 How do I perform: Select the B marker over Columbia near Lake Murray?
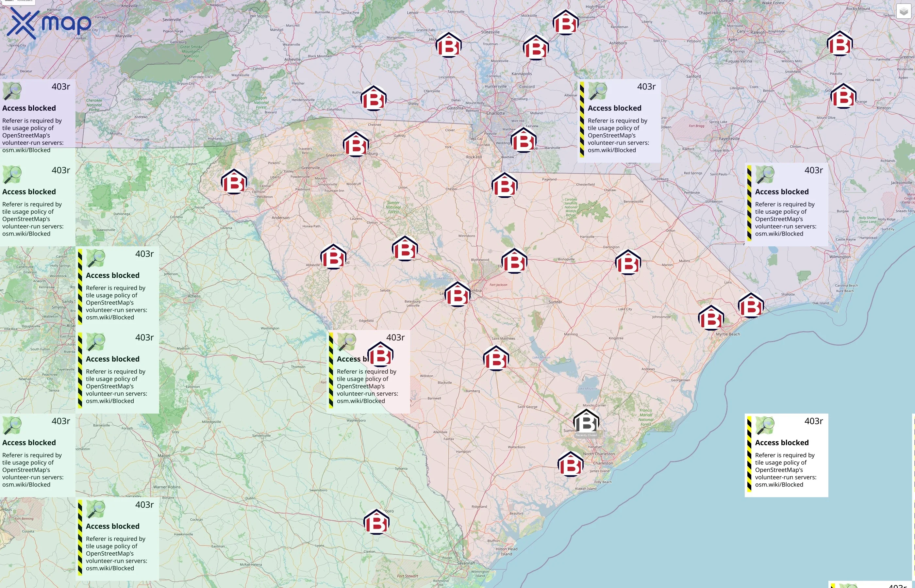[x=457, y=294]
